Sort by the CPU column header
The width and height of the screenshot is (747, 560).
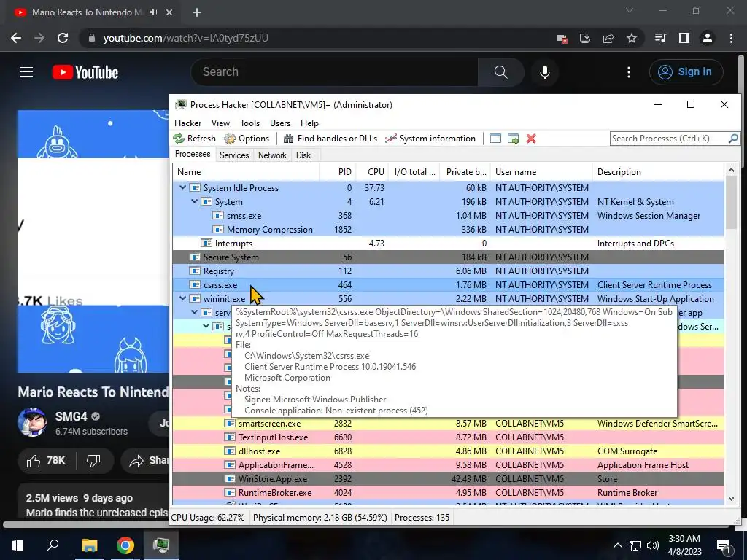tap(373, 172)
